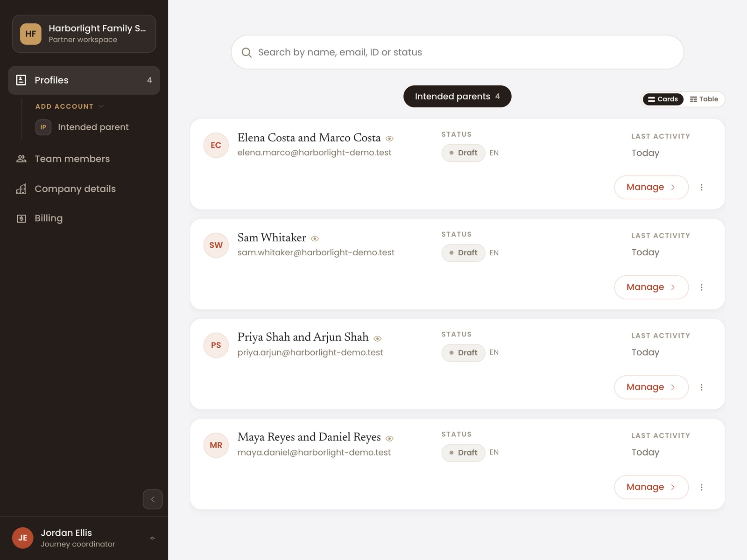The width and height of the screenshot is (747, 560).
Task: Open Team members page
Action: point(84,159)
